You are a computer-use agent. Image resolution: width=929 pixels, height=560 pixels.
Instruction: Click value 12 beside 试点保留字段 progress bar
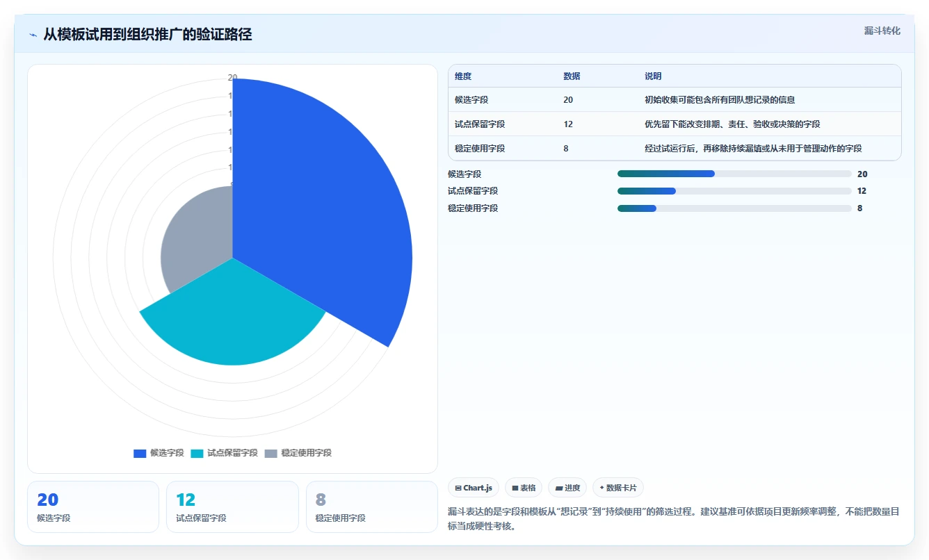pos(862,191)
